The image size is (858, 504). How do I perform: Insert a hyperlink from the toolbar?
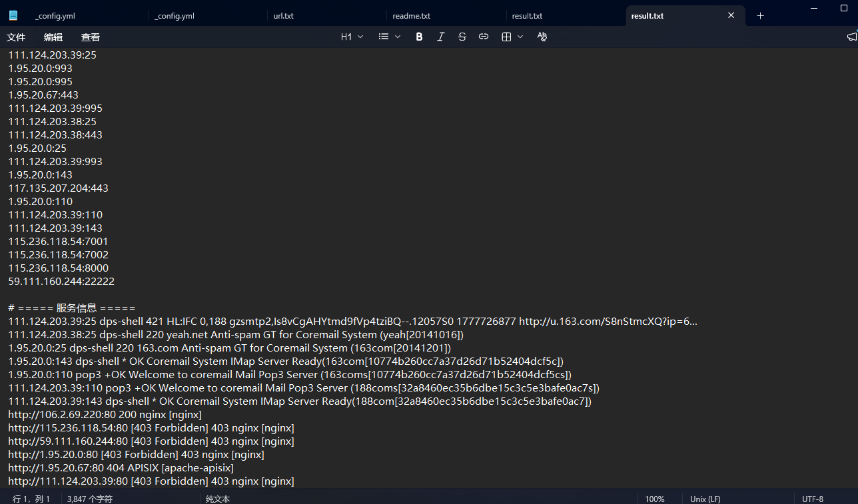484,37
